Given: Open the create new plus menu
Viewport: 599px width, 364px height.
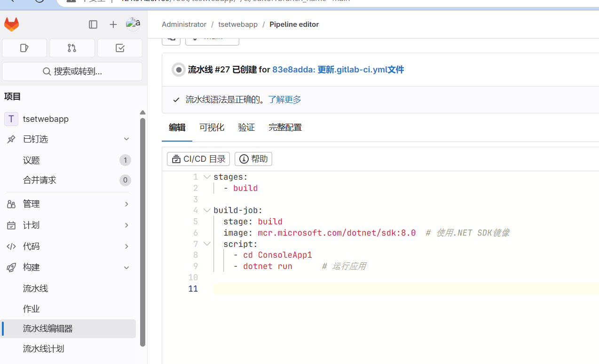Looking at the screenshot, I should coord(113,24).
